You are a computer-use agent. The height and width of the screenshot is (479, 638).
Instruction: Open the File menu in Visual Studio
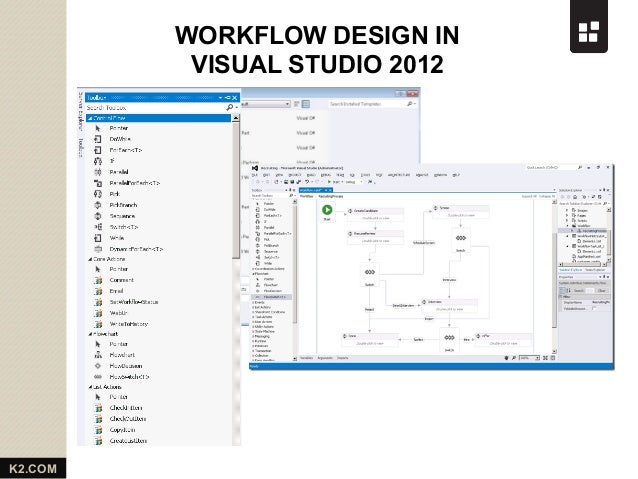click(254, 175)
